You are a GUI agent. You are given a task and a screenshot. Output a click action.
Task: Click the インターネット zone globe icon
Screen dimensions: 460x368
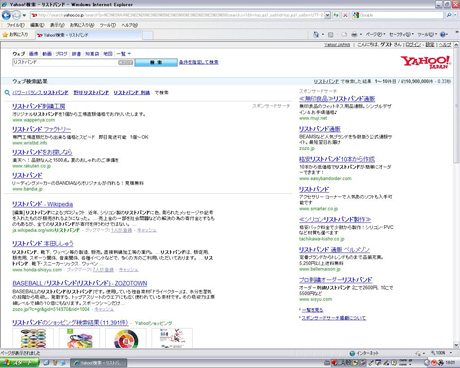tap(352, 353)
